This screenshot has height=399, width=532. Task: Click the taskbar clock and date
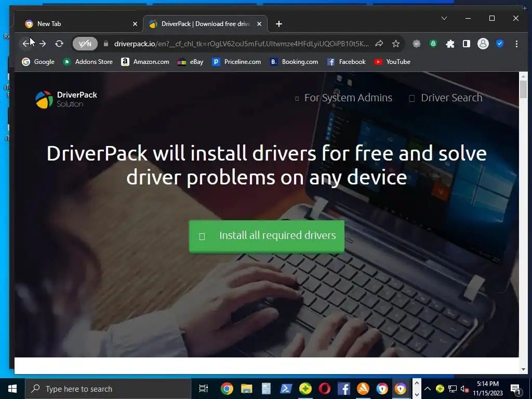click(x=487, y=389)
